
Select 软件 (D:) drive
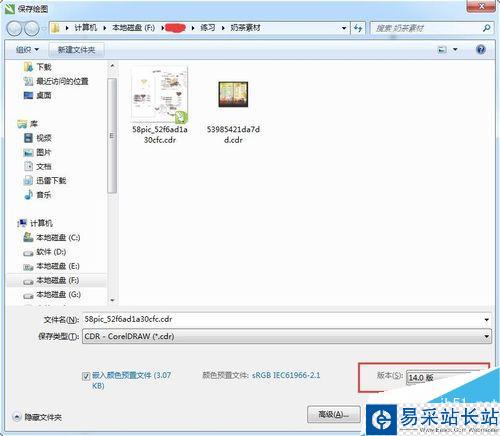45,252
